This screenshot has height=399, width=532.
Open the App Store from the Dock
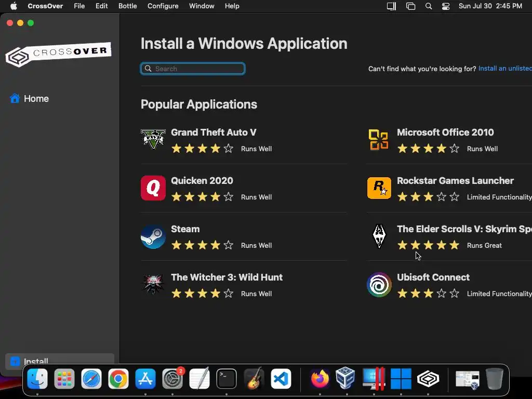pyautogui.click(x=145, y=379)
